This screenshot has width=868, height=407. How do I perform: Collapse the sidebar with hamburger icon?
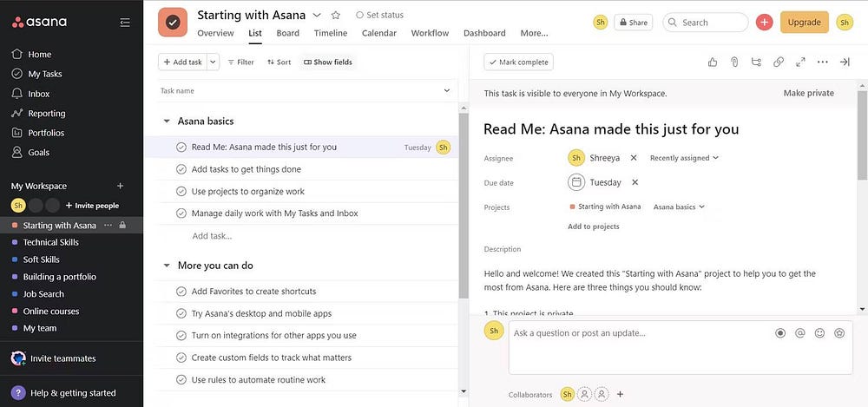click(x=125, y=23)
